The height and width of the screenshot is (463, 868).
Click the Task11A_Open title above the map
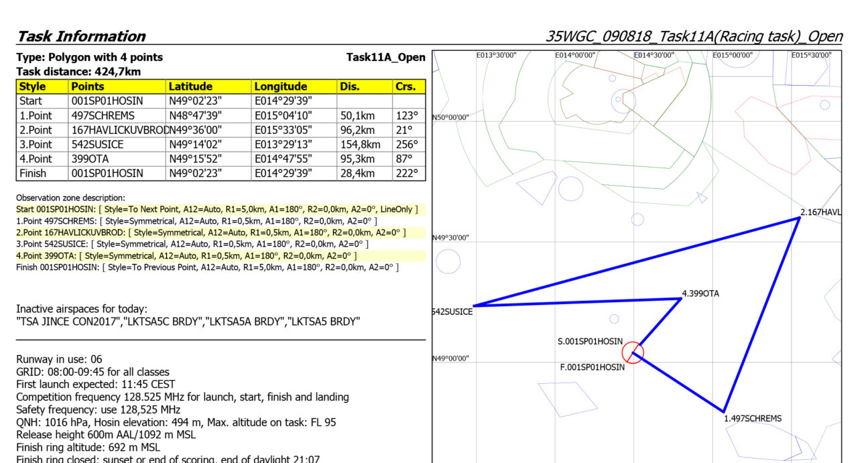385,58
